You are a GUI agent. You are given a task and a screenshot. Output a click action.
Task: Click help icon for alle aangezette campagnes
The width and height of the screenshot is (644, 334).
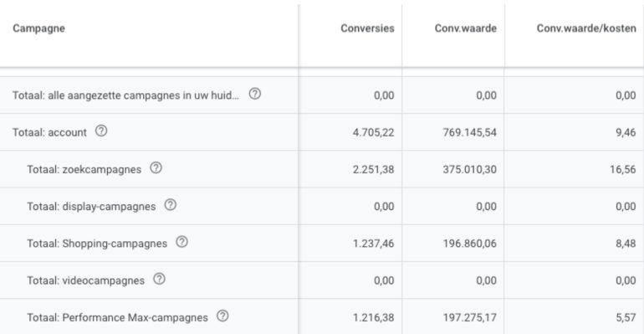click(254, 94)
